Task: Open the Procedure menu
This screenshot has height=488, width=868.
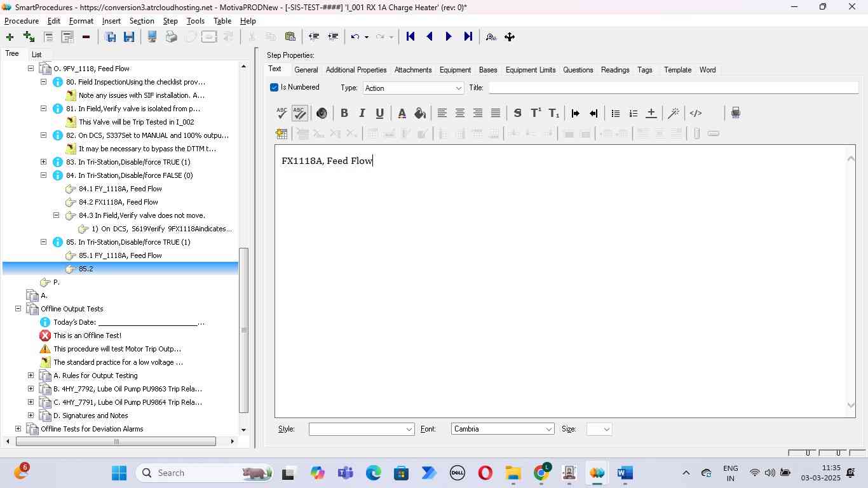Action: point(22,21)
